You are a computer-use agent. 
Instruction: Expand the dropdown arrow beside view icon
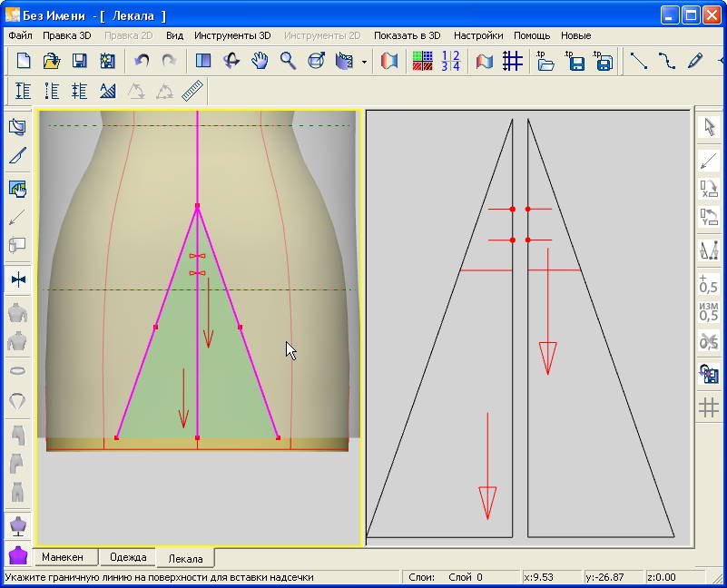364,63
